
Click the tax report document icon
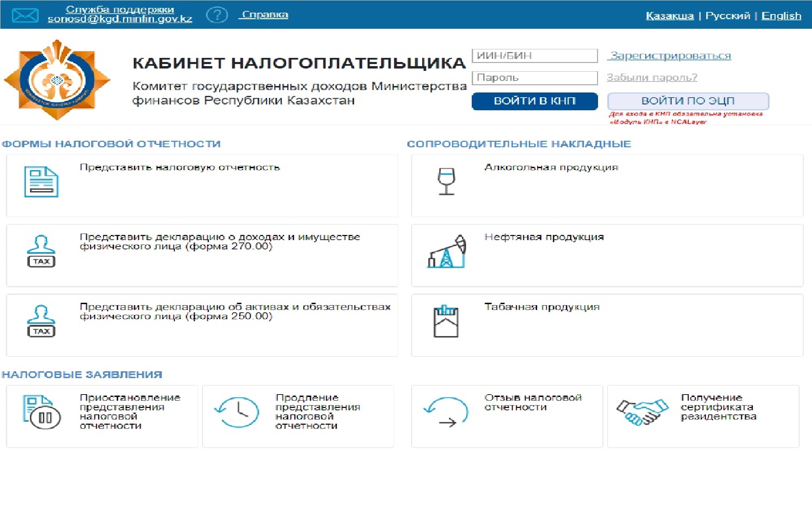coord(41,182)
